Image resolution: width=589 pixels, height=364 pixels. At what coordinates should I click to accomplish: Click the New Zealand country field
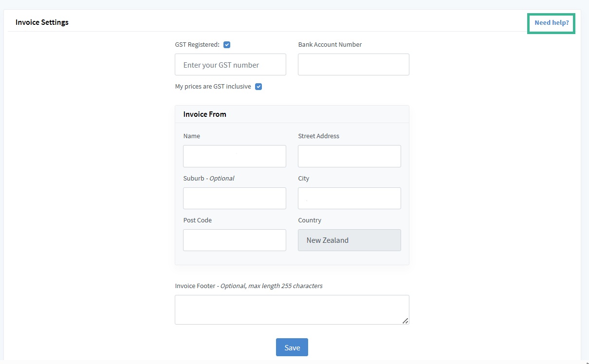coord(350,240)
